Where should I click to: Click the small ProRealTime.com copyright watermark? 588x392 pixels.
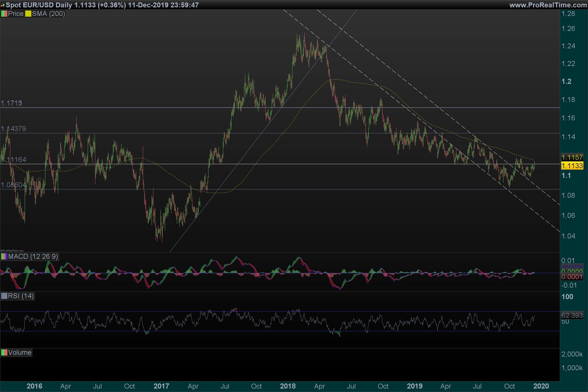click(x=12, y=251)
